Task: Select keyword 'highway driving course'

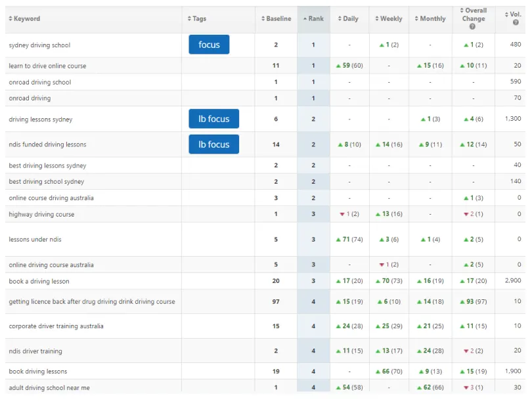Action: [41, 215]
